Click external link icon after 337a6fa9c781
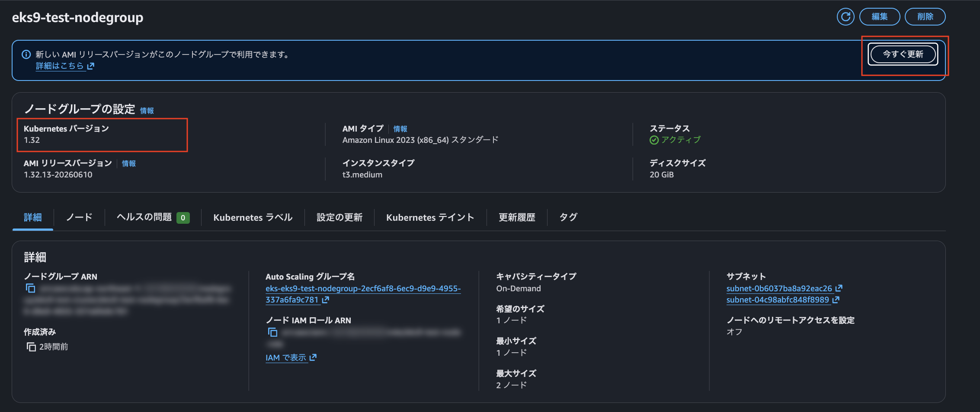This screenshot has height=412, width=980. 326,300
